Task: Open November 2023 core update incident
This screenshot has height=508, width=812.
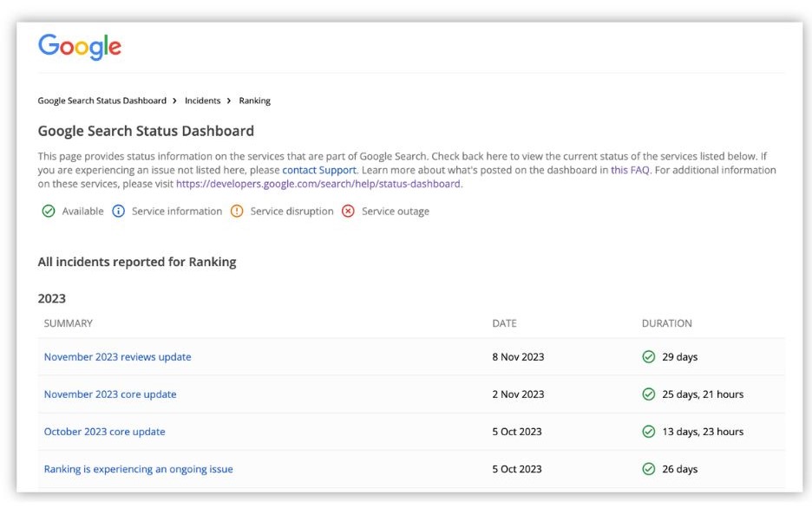Action: pos(110,394)
